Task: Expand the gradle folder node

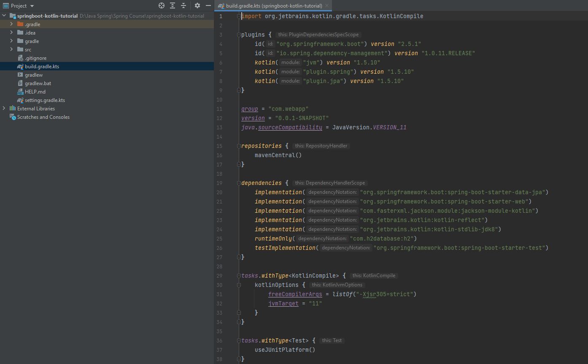Action: pos(12,41)
